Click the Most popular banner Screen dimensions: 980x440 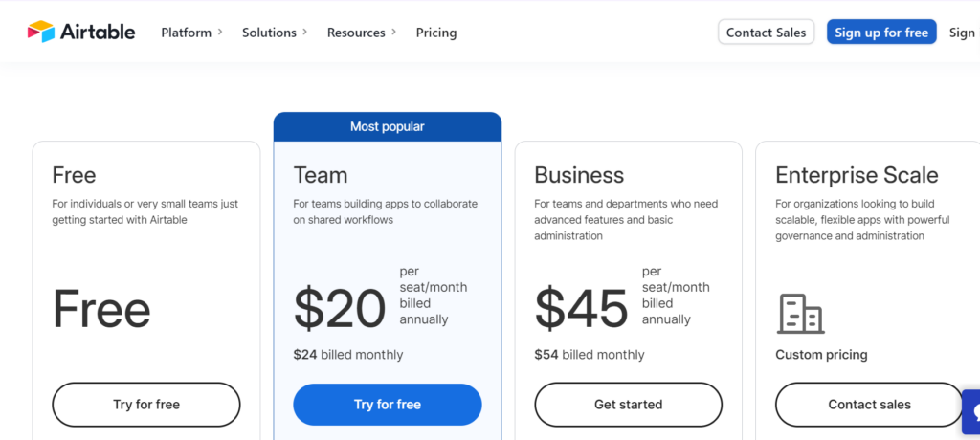tap(388, 127)
